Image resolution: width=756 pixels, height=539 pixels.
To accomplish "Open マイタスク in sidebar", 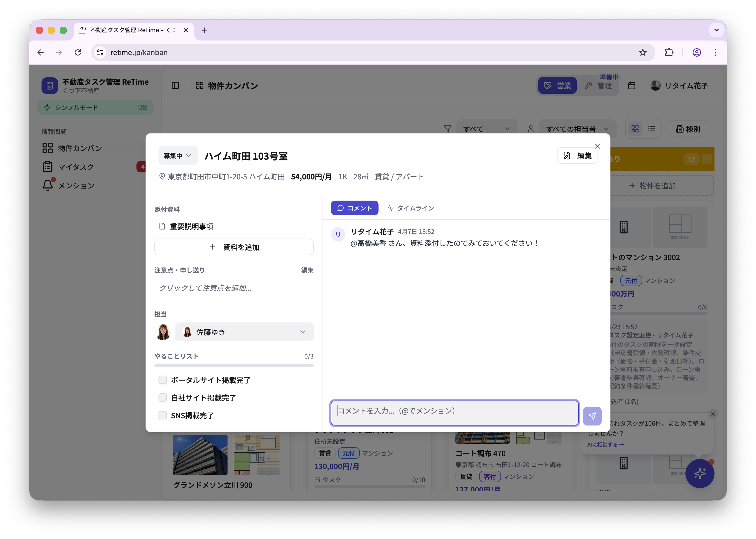I will tap(68, 167).
